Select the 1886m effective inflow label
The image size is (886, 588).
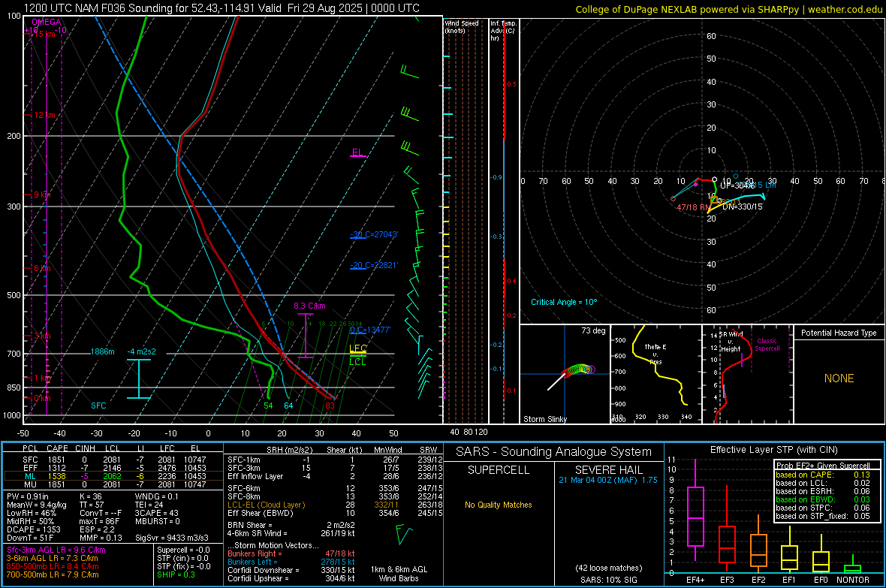click(102, 351)
